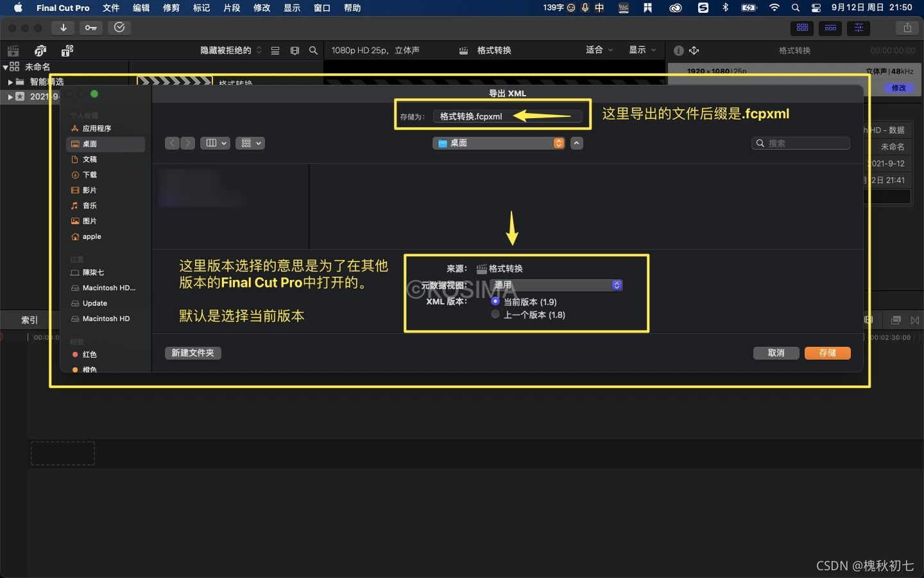Click browser search magnifier icon
The width and height of the screenshot is (924, 578).
tap(313, 50)
